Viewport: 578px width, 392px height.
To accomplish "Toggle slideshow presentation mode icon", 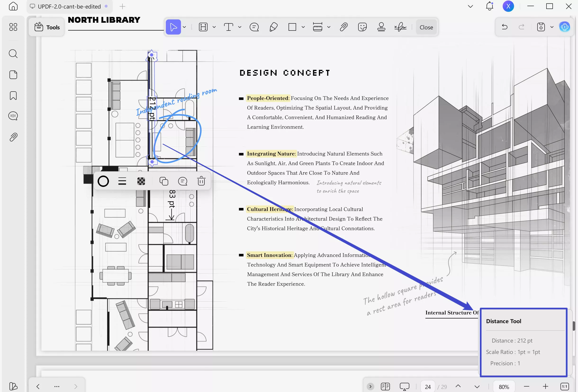I will (x=404, y=386).
